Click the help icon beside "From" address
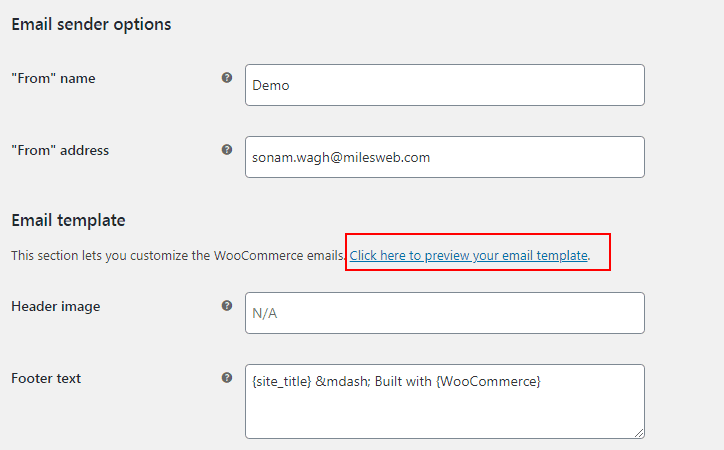The width and height of the screenshot is (724, 450). [x=227, y=150]
